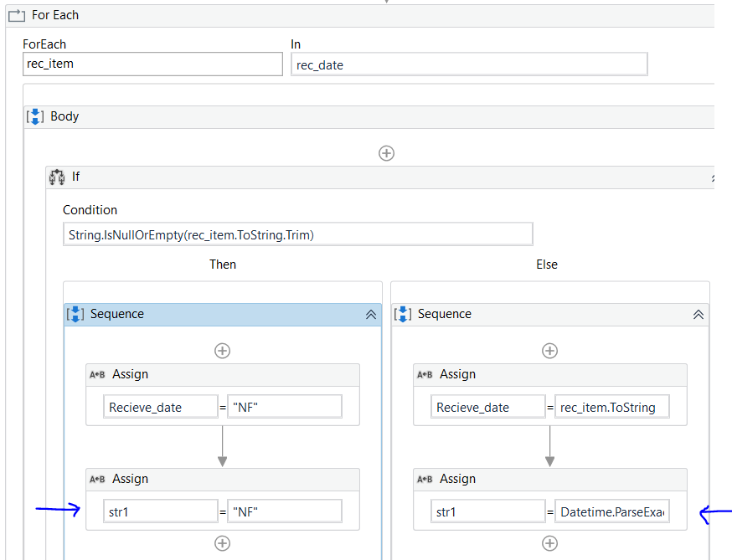
Task: Click the In rec_date input field
Action: click(x=468, y=64)
